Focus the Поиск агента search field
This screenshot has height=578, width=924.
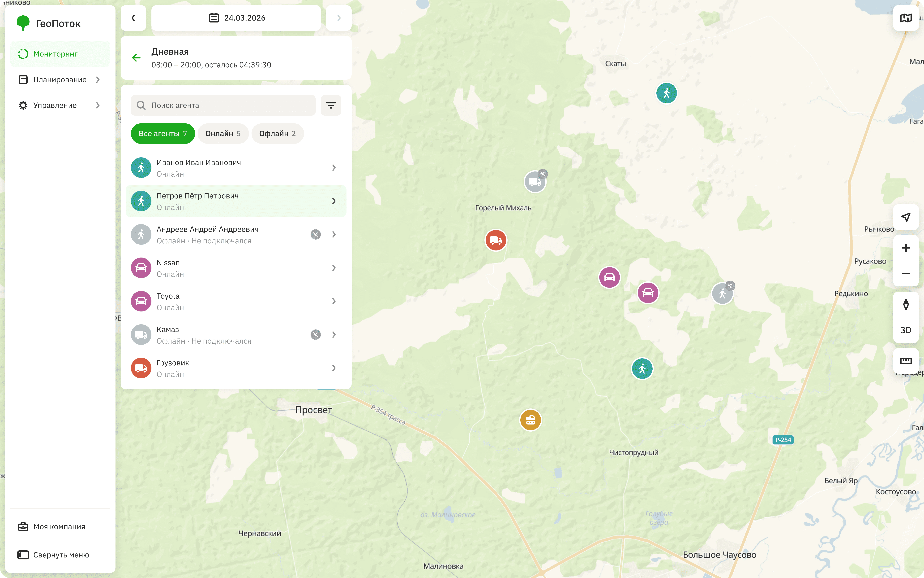click(223, 105)
